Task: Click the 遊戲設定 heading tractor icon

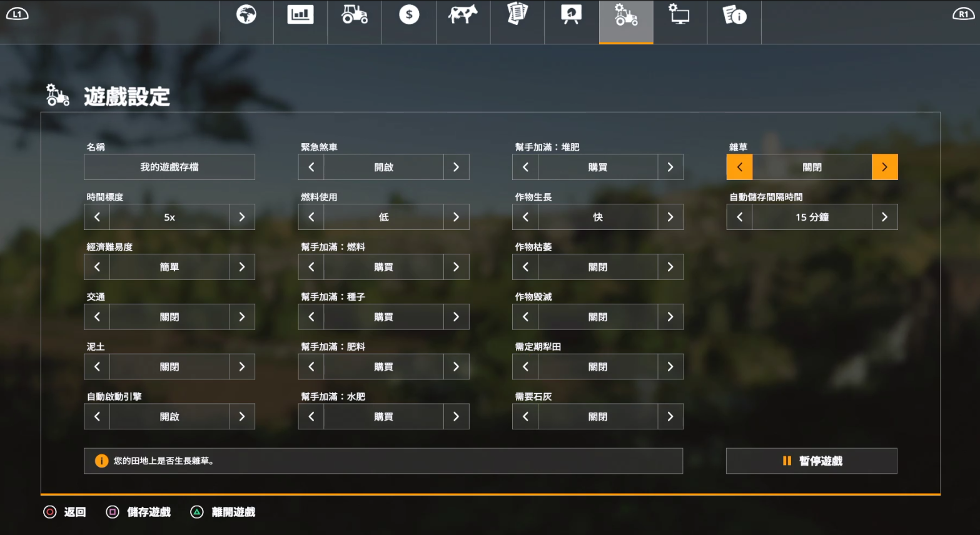Action: pos(58,95)
